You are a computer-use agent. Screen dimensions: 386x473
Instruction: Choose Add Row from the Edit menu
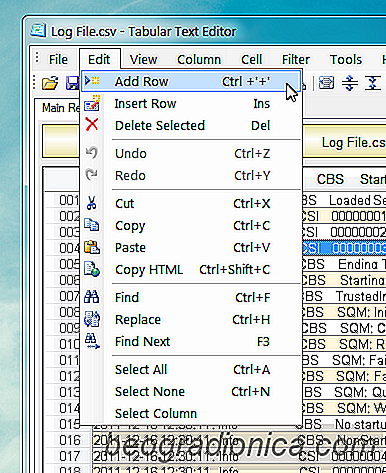pyautogui.click(x=191, y=81)
